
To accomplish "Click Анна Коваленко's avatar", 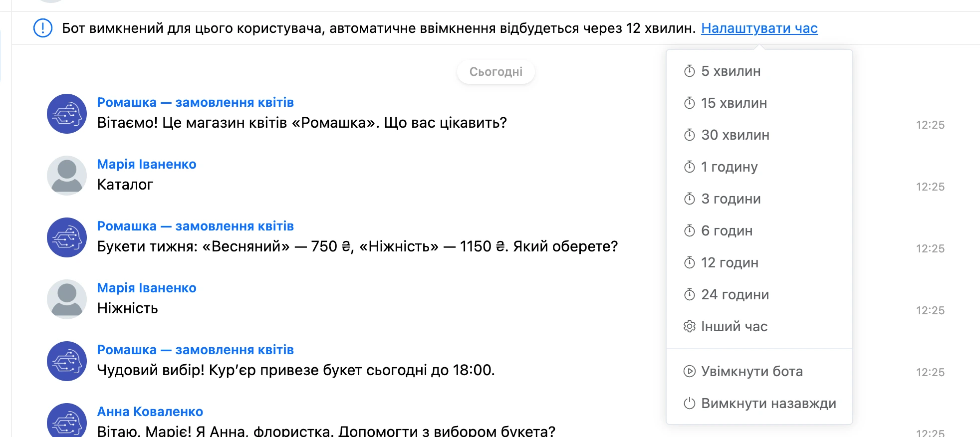I will pyautogui.click(x=67, y=420).
